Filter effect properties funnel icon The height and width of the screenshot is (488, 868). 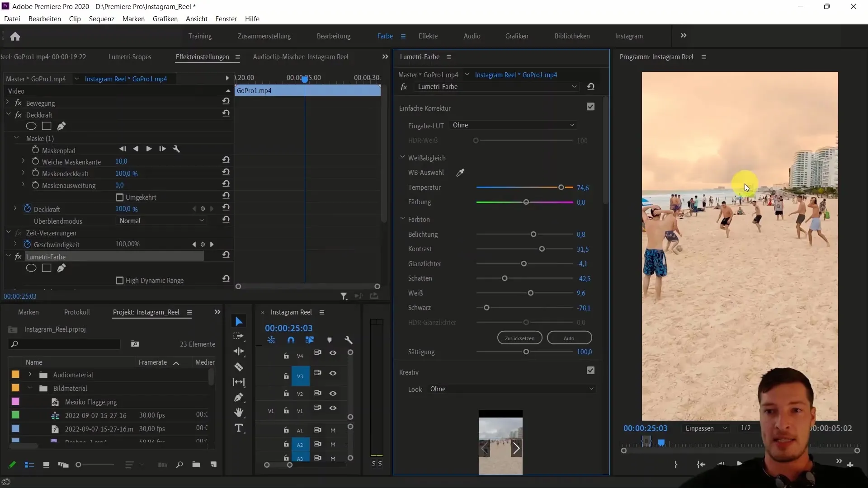coord(344,296)
